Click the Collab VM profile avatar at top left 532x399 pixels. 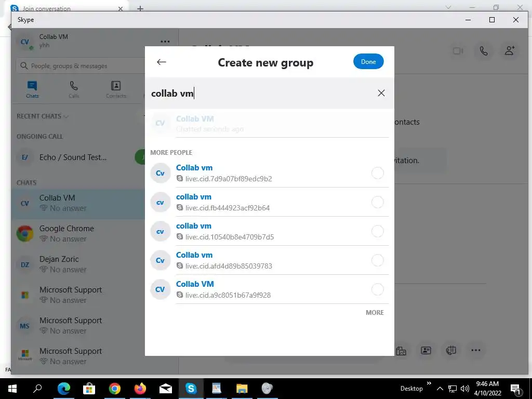tap(25, 42)
